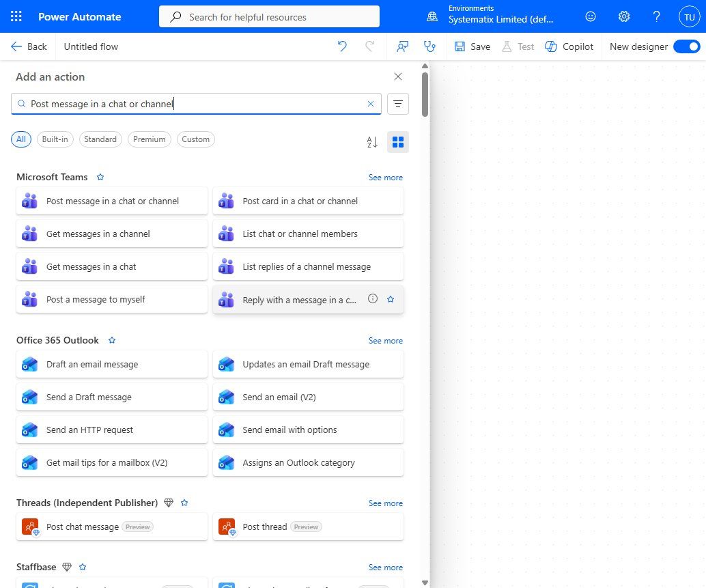
Task: Click the environment globe icon
Action: pos(432,16)
